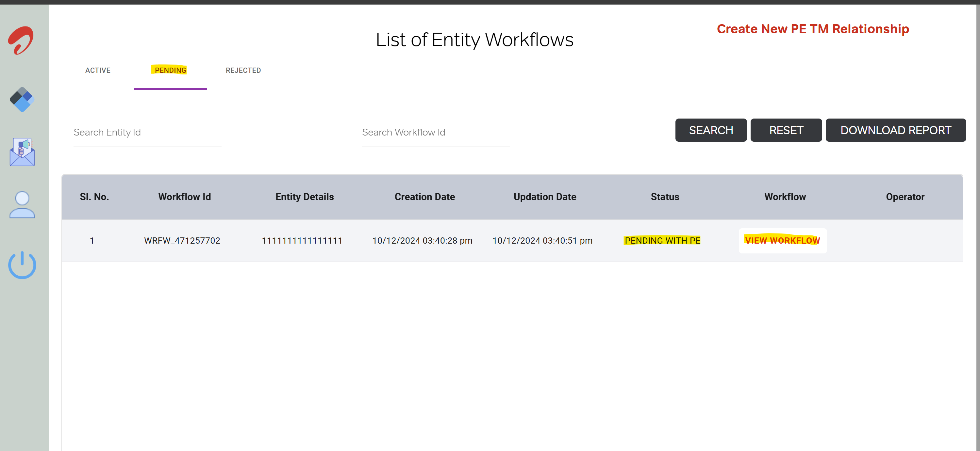Select the PENDING tab filter
The width and height of the screenshot is (980, 451).
click(x=171, y=70)
